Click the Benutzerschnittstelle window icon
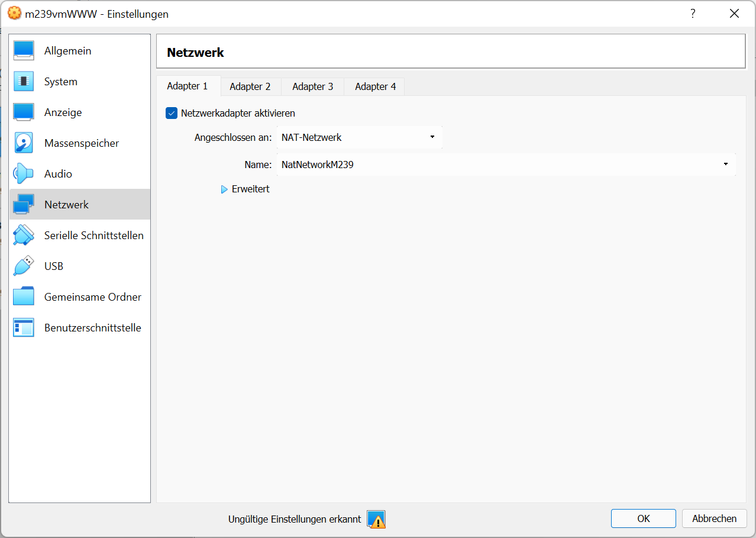 coord(24,328)
